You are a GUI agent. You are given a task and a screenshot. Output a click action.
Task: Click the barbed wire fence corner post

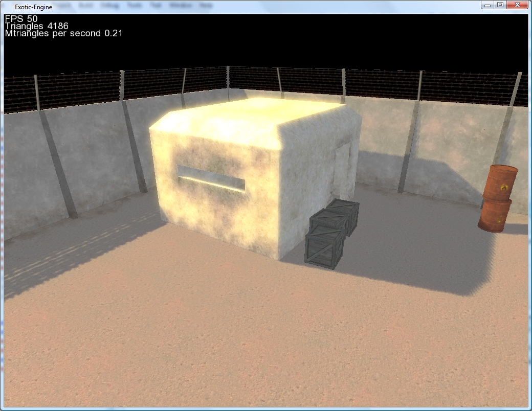pyautogui.click(x=228, y=79)
